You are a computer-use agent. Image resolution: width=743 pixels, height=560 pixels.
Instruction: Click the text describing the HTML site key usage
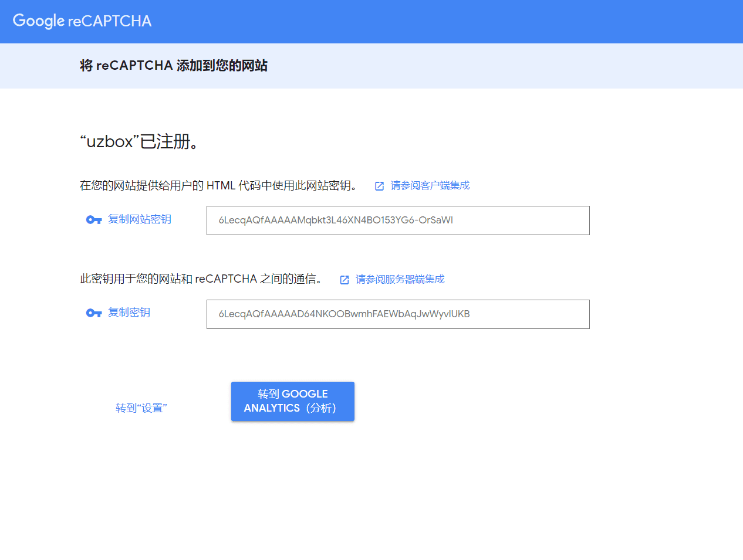pos(217,185)
